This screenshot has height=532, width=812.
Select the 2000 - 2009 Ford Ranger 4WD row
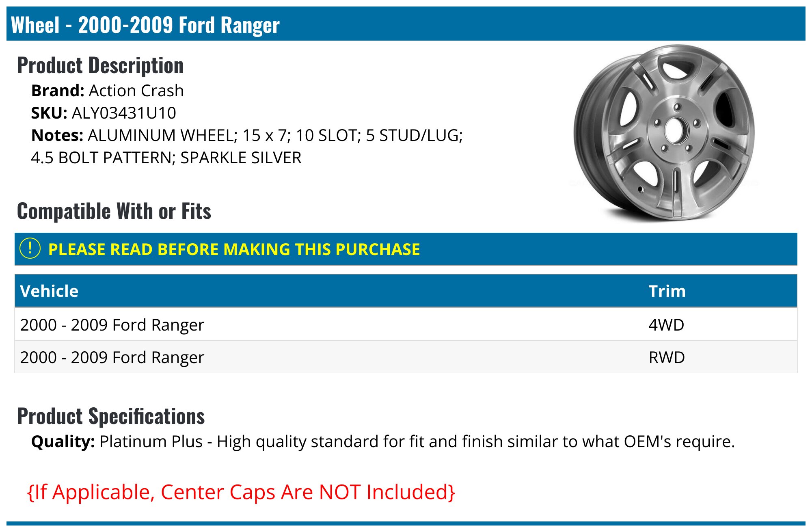pos(112,325)
